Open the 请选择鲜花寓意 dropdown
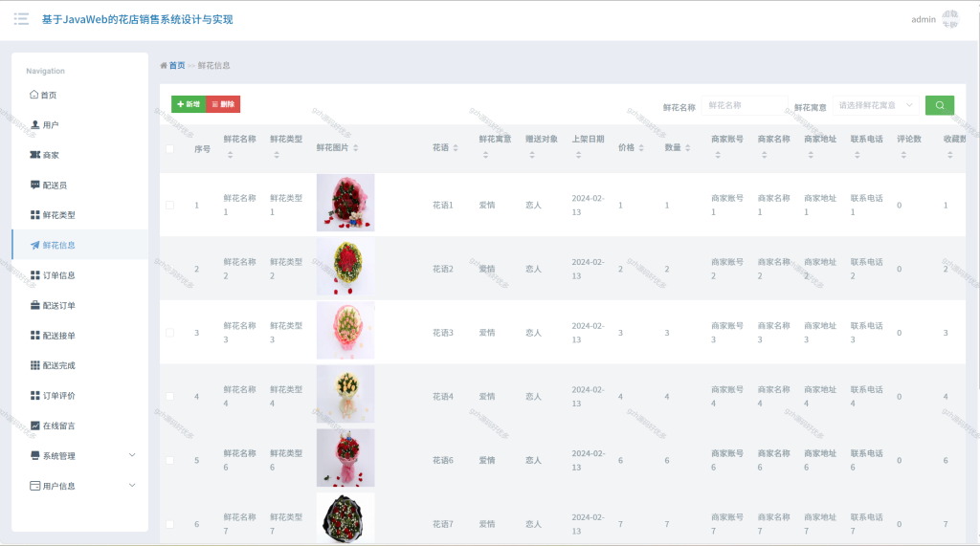 [877, 105]
